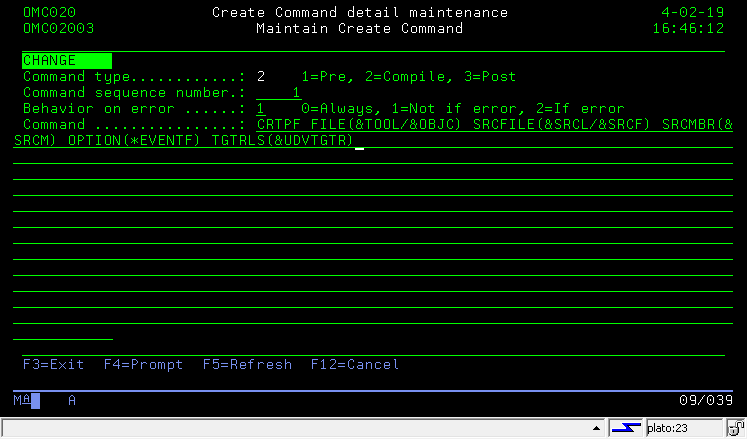Image resolution: width=747 pixels, height=439 pixels.
Task: Click the Command sequence number field
Action: (x=278, y=93)
